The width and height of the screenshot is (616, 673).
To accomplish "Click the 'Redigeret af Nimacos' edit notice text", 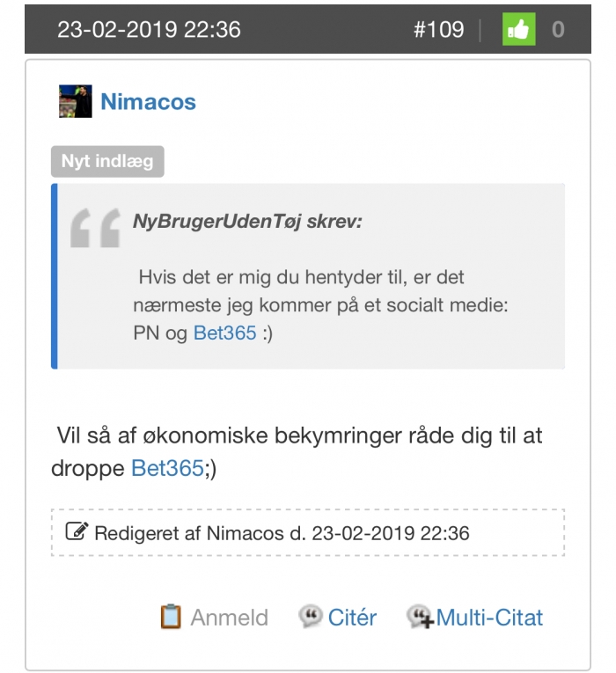I will (282, 533).
